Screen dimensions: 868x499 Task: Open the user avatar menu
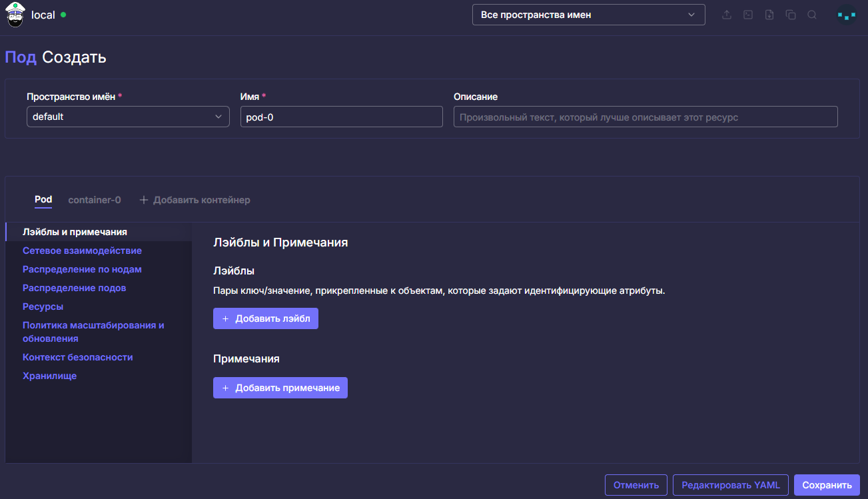point(847,15)
